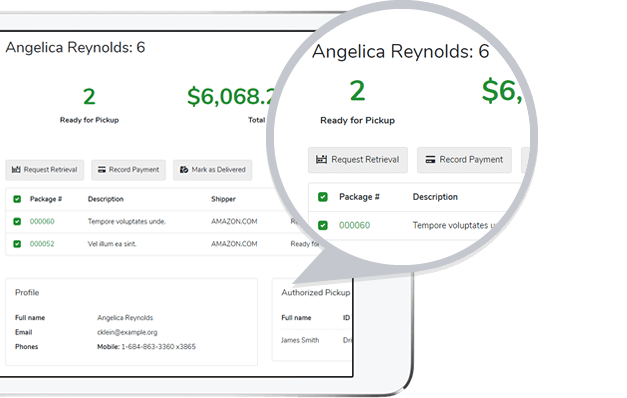Click the Record Payment button on the tablet
This screenshot has width=627, height=398.
pos(128,170)
